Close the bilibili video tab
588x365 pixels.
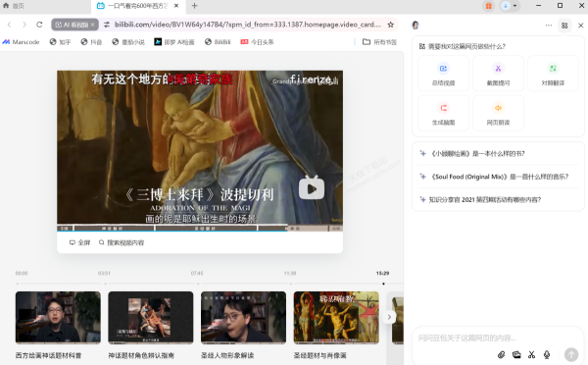pos(176,6)
